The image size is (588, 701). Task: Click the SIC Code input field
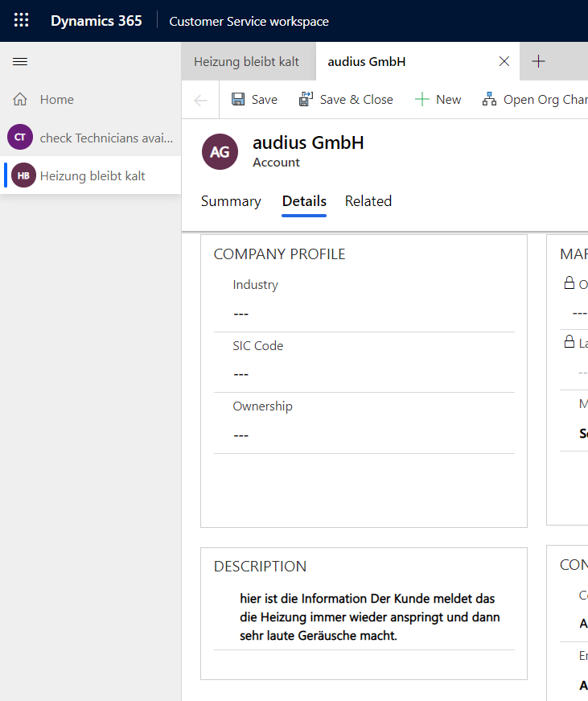pyautogui.click(x=364, y=374)
